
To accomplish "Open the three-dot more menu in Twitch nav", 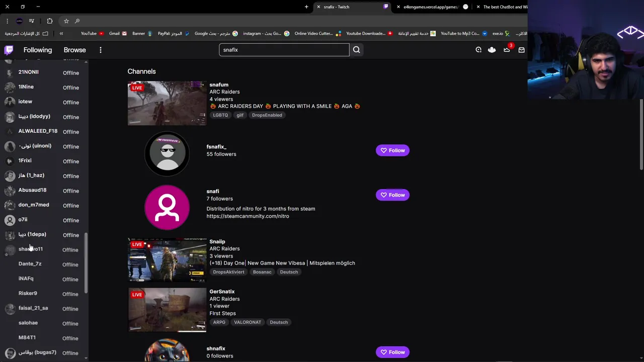I will click(x=101, y=50).
